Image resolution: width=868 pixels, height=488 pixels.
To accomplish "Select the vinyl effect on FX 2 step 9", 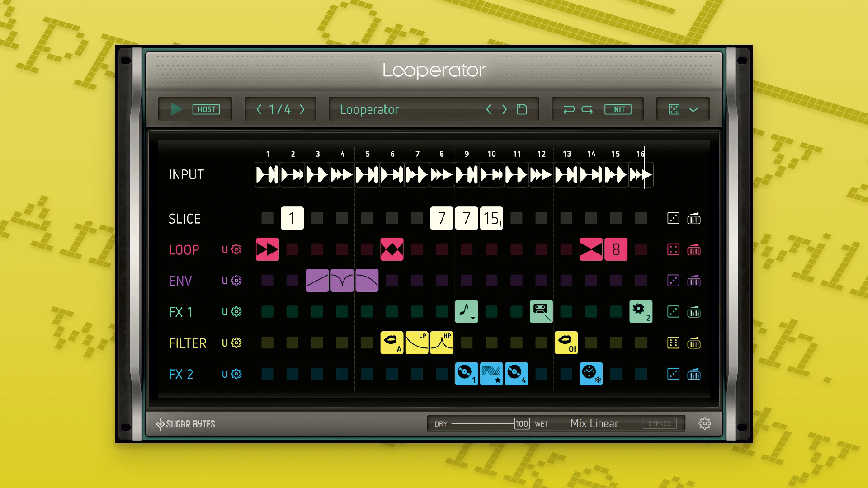I will click(x=467, y=374).
